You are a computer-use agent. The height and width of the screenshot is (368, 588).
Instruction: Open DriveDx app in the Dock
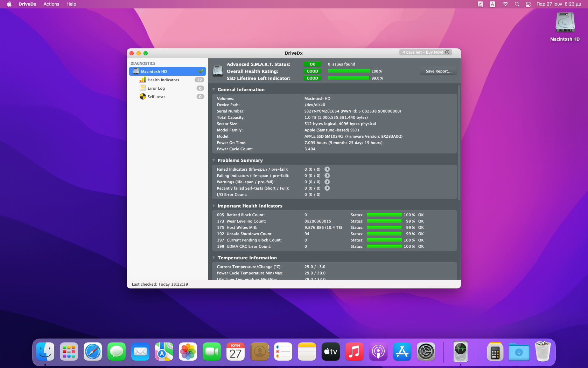click(460, 352)
